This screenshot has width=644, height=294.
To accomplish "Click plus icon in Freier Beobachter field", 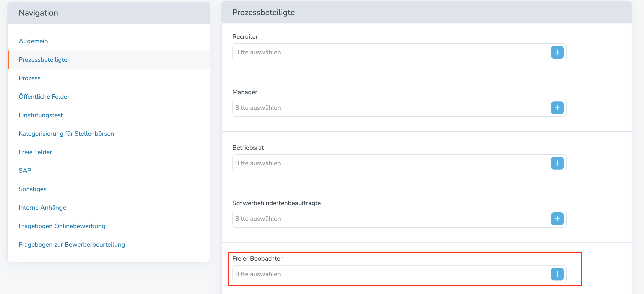I will point(557,274).
